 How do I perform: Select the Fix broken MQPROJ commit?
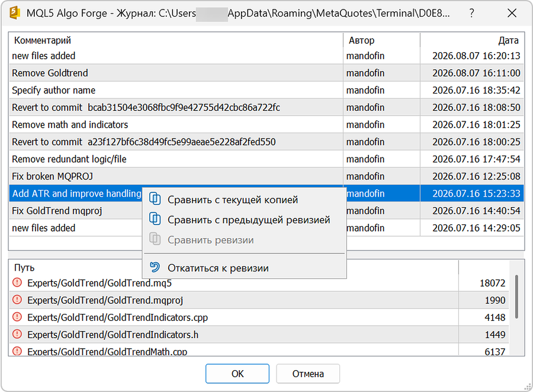tap(266, 176)
